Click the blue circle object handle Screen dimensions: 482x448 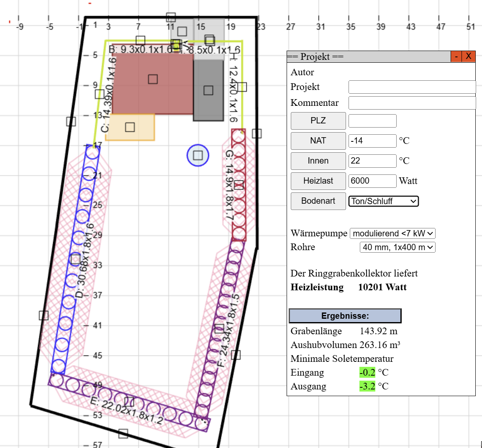pos(198,156)
